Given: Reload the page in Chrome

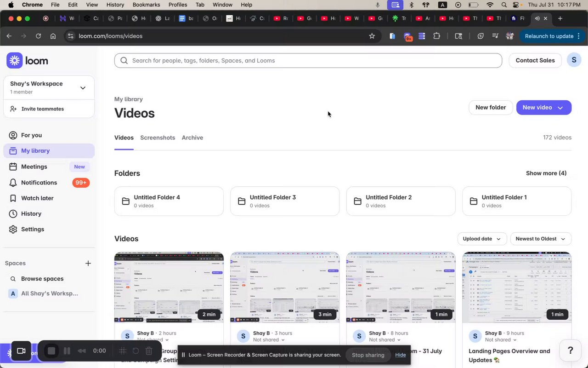Looking at the screenshot, I should click(x=38, y=36).
